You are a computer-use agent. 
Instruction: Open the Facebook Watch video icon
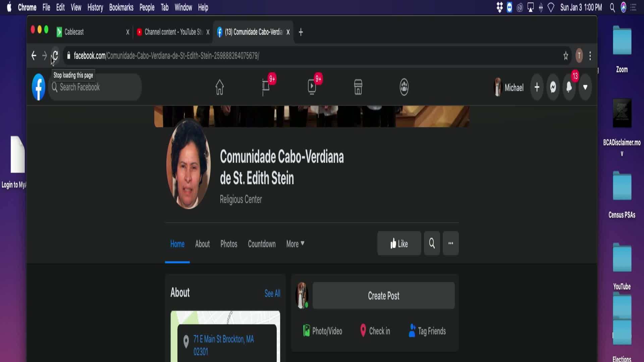(x=312, y=87)
